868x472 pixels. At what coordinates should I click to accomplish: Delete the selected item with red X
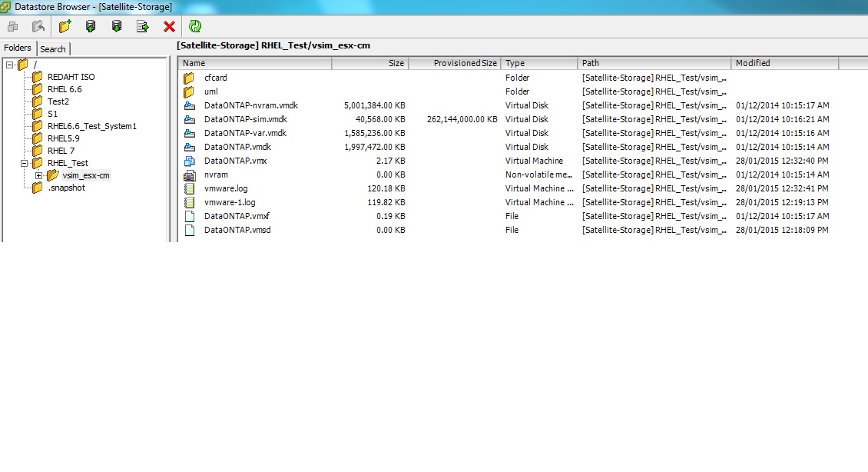click(x=170, y=26)
